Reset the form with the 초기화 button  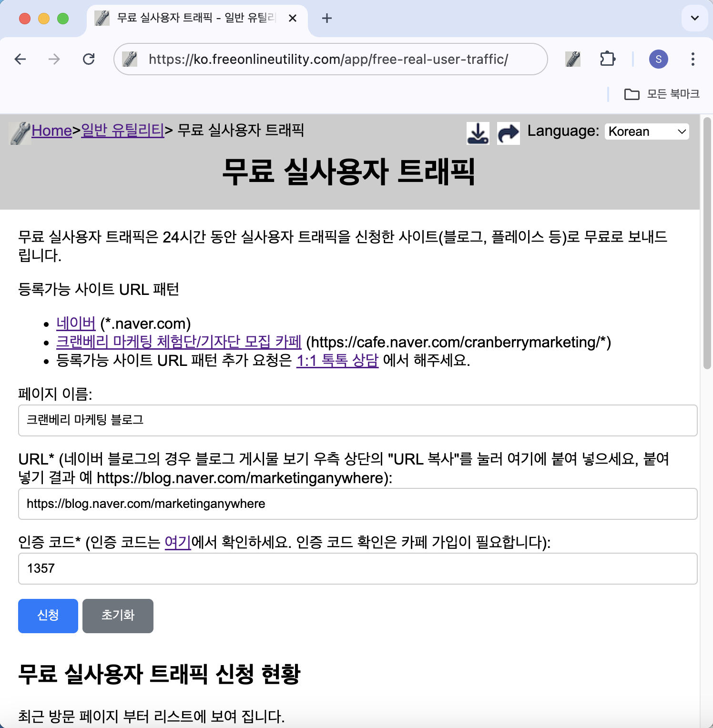click(118, 616)
